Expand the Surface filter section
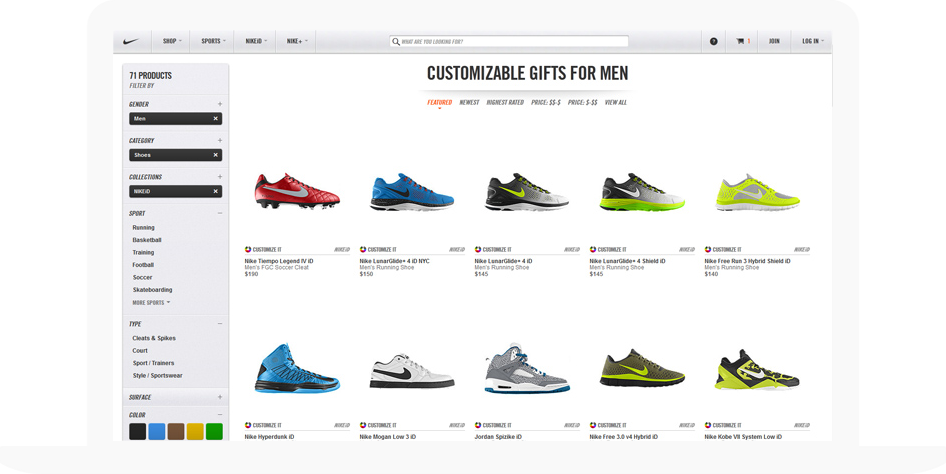Viewport: 946px width, 474px height. 220,397
